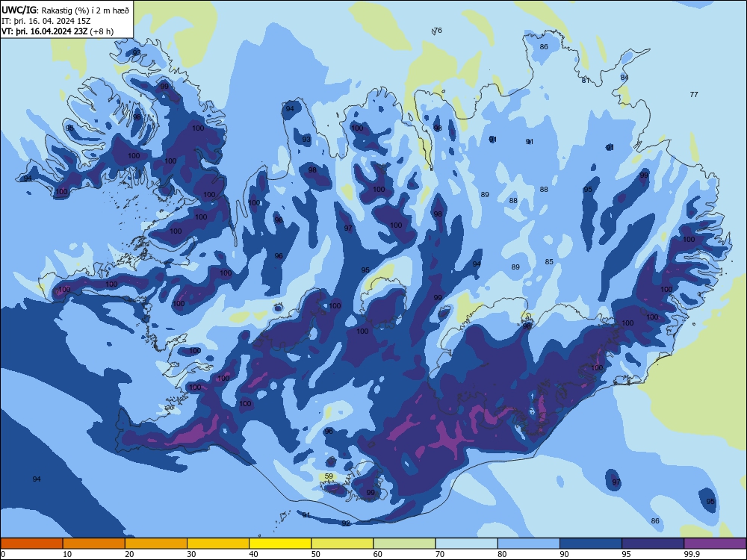Click the '40' legend scale label
The width and height of the screenshot is (747, 560).
point(254,554)
